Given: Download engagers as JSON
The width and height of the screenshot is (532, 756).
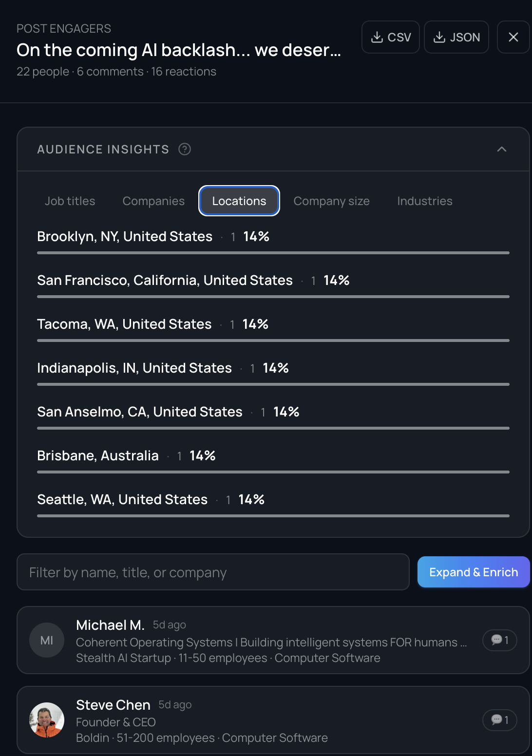Looking at the screenshot, I should (x=456, y=37).
